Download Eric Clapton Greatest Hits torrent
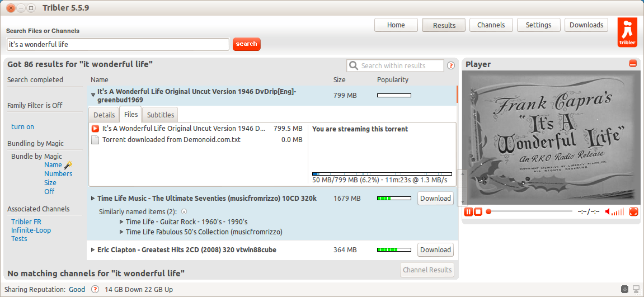Screen dimensions: 644x297 (436, 250)
